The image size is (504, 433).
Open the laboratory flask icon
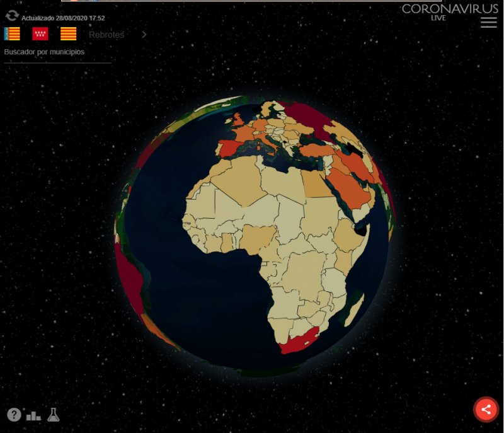54,415
